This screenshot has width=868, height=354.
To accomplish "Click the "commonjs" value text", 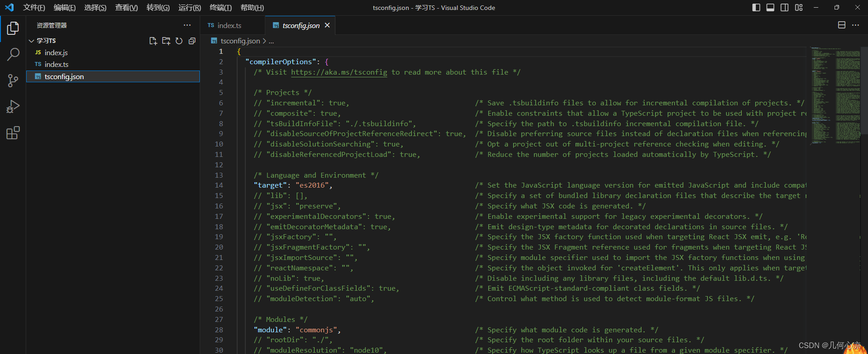I will pyautogui.click(x=316, y=330).
